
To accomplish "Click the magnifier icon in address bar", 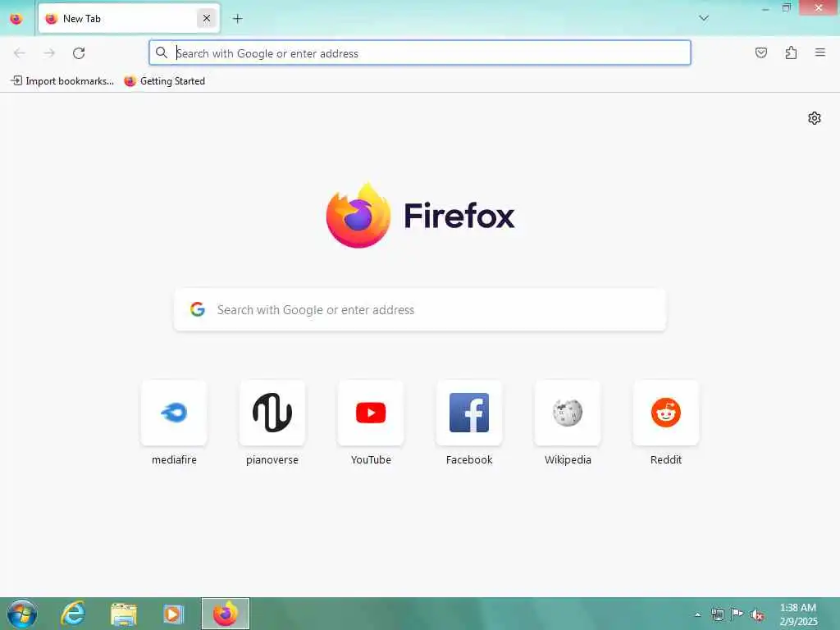I will click(162, 52).
